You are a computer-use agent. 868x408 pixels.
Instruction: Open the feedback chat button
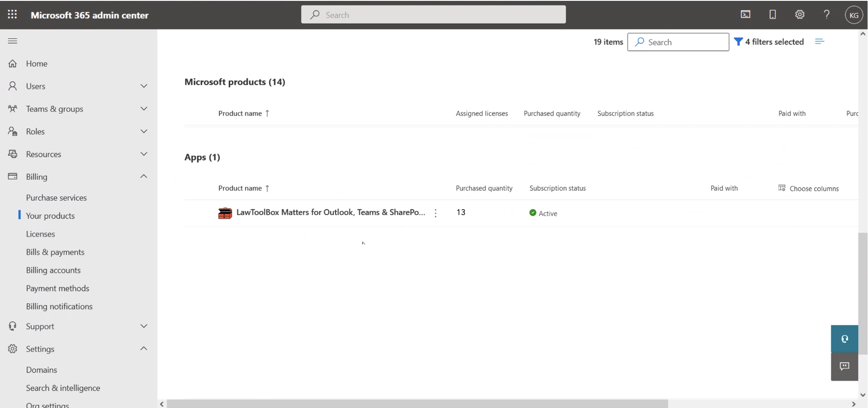[x=844, y=367]
